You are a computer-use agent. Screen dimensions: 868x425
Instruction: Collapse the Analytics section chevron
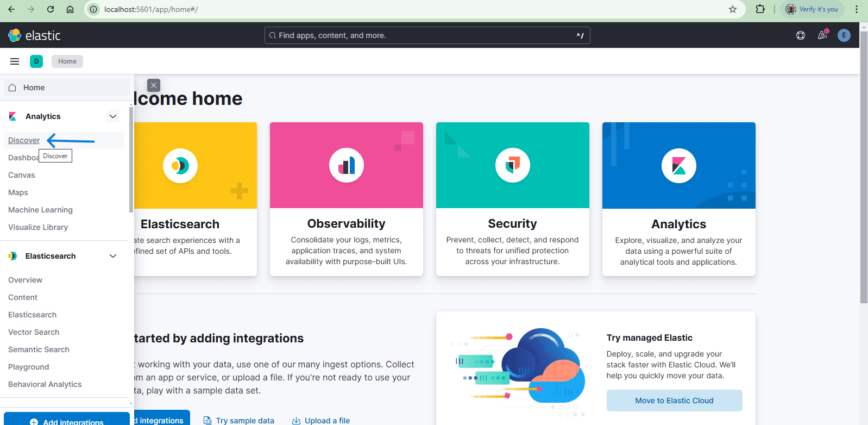tap(113, 116)
